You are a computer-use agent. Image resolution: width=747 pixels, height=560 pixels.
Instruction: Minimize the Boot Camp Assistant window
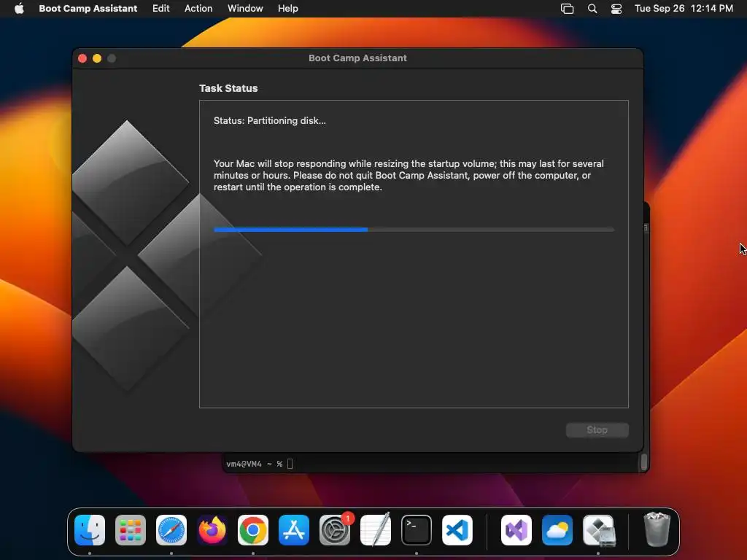[x=97, y=58]
